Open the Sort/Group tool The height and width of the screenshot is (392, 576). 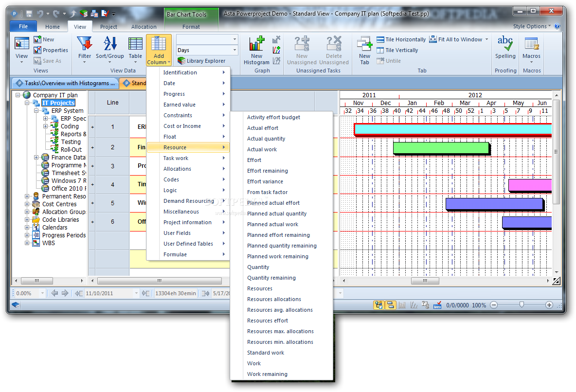(110, 49)
